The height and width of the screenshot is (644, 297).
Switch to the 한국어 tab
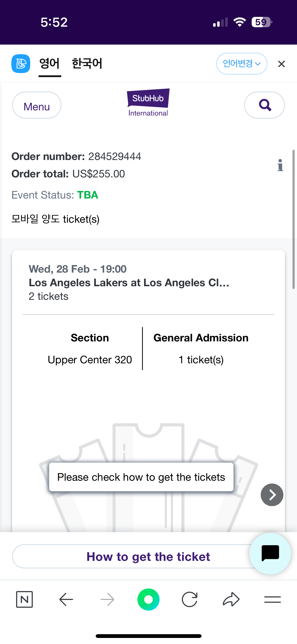coord(87,63)
